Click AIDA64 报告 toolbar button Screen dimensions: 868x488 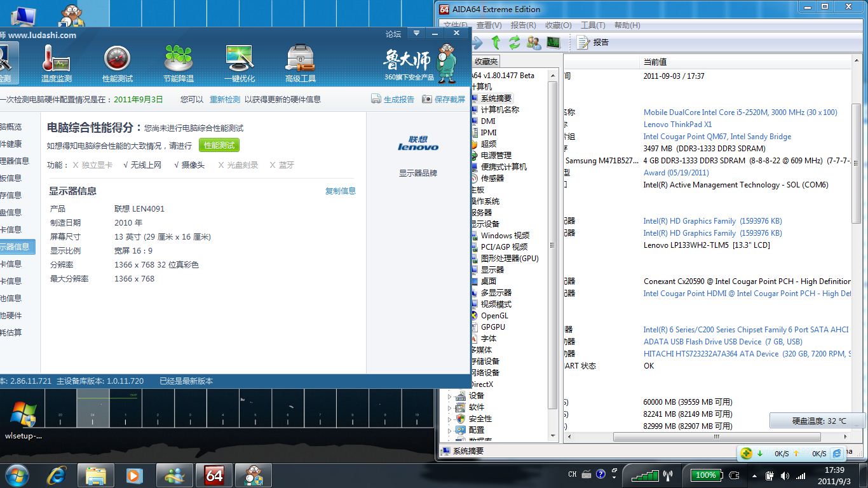593,43
